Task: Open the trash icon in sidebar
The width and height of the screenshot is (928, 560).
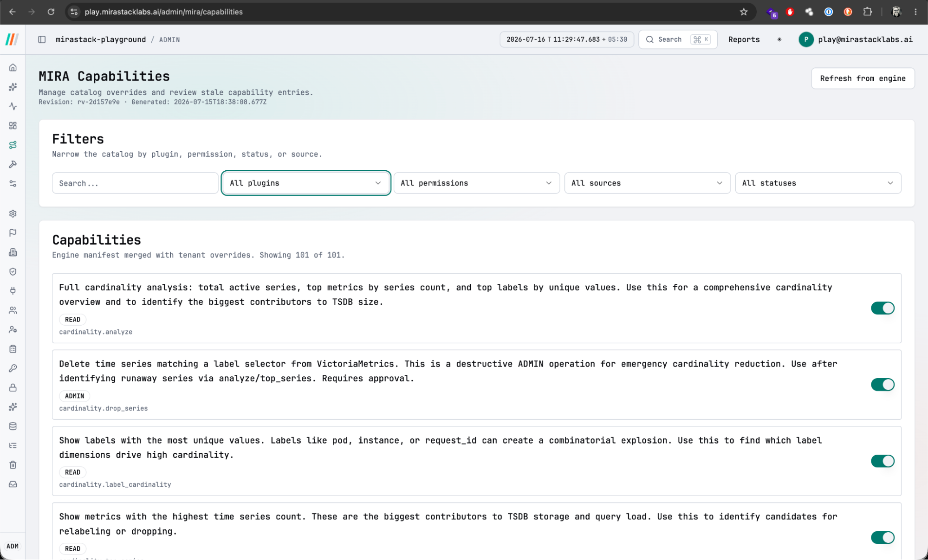Action: tap(13, 465)
